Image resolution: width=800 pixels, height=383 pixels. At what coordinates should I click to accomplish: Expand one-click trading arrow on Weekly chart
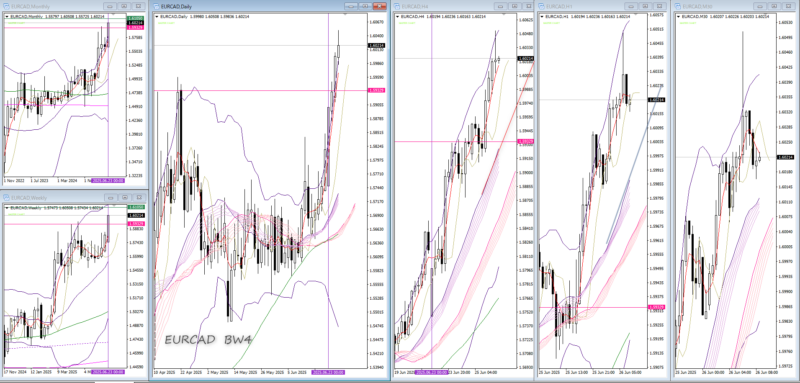pyautogui.click(x=7, y=208)
